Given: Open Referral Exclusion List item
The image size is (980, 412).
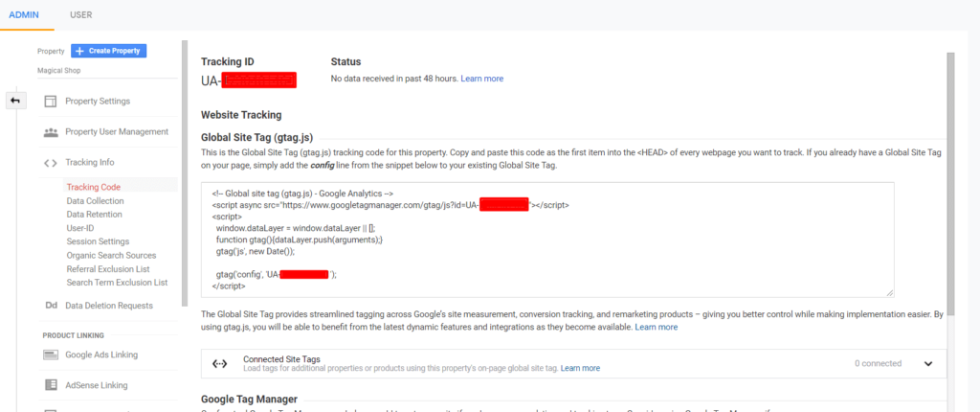Looking at the screenshot, I should (x=108, y=269).
